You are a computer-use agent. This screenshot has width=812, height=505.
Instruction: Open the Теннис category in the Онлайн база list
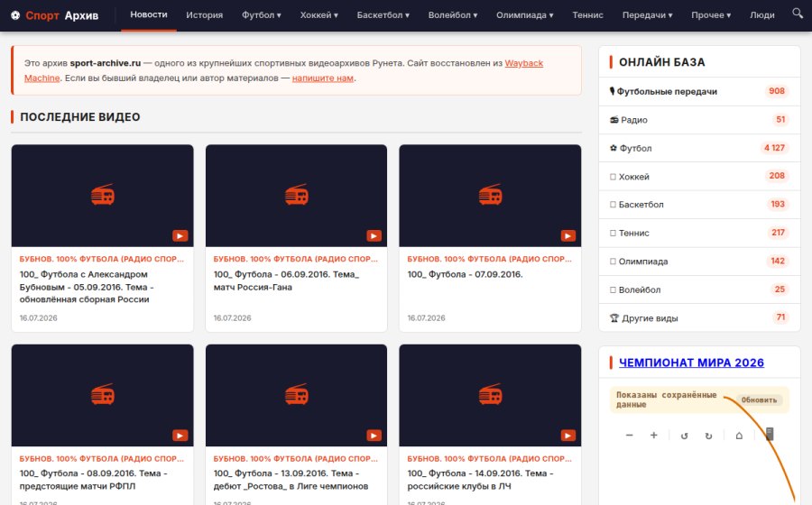tap(699, 233)
